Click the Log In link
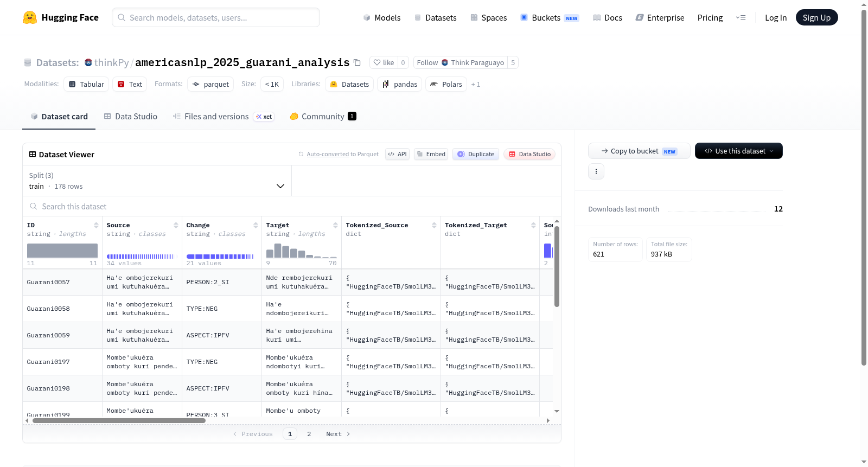This screenshot has height=467, width=868. tap(776, 17)
